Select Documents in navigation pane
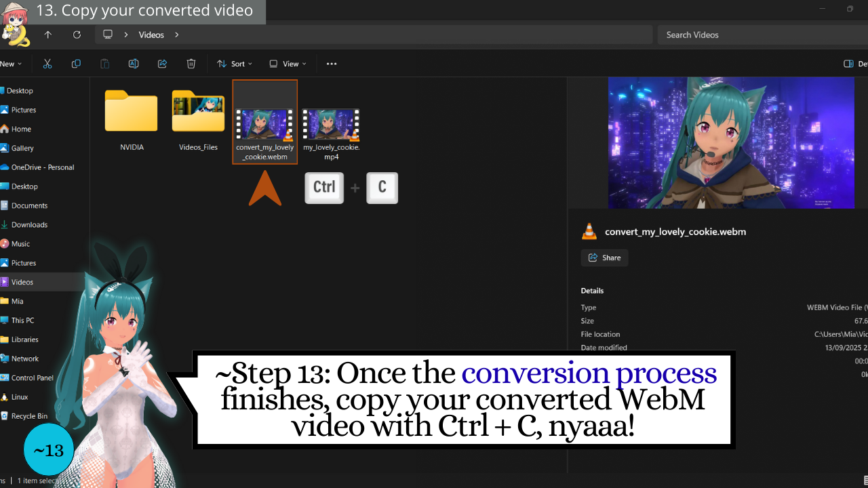Viewport: 868px width, 488px height. pyautogui.click(x=29, y=205)
